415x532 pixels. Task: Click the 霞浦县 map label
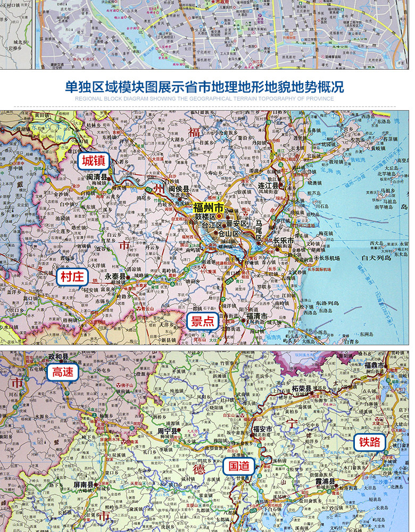(x=325, y=481)
